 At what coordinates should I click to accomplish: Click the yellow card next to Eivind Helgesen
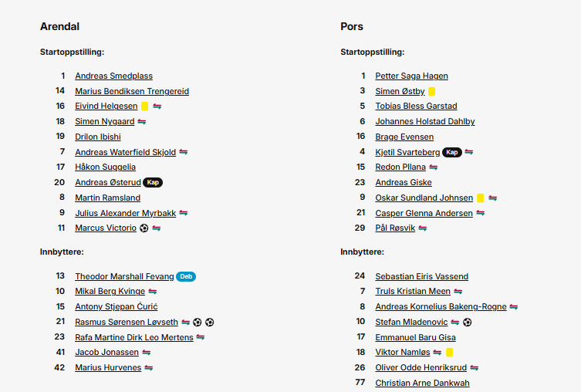coord(145,106)
